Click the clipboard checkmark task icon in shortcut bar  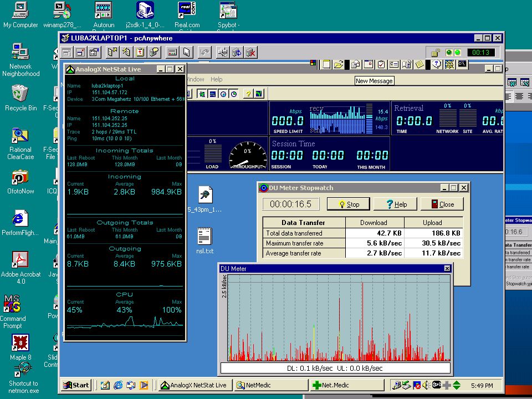pyautogui.click(x=381, y=64)
